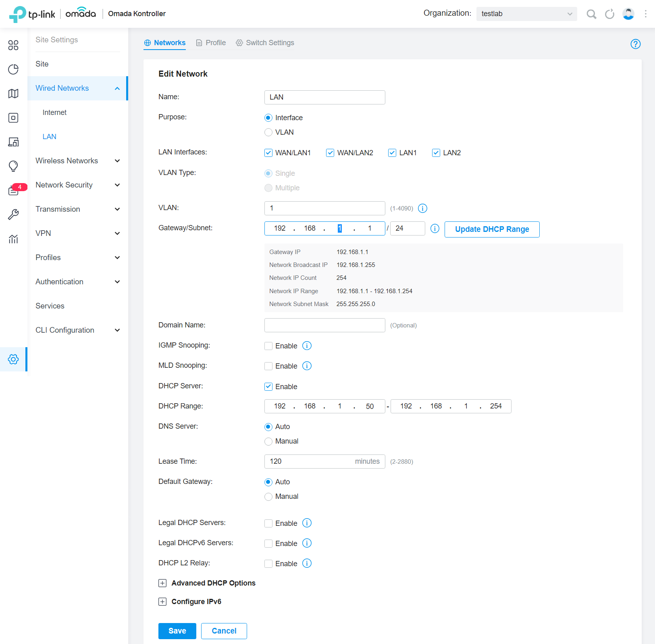Switch to the Networks tab

point(164,43)
